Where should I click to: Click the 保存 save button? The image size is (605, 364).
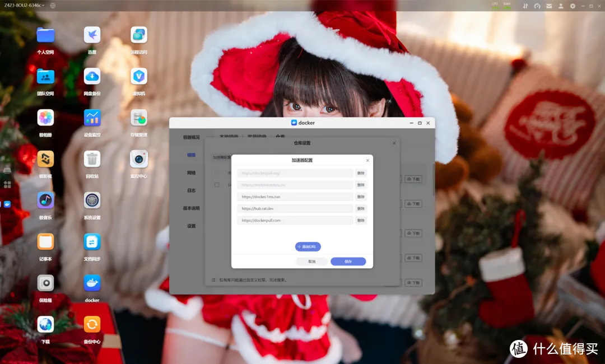(x=348, y=261)
